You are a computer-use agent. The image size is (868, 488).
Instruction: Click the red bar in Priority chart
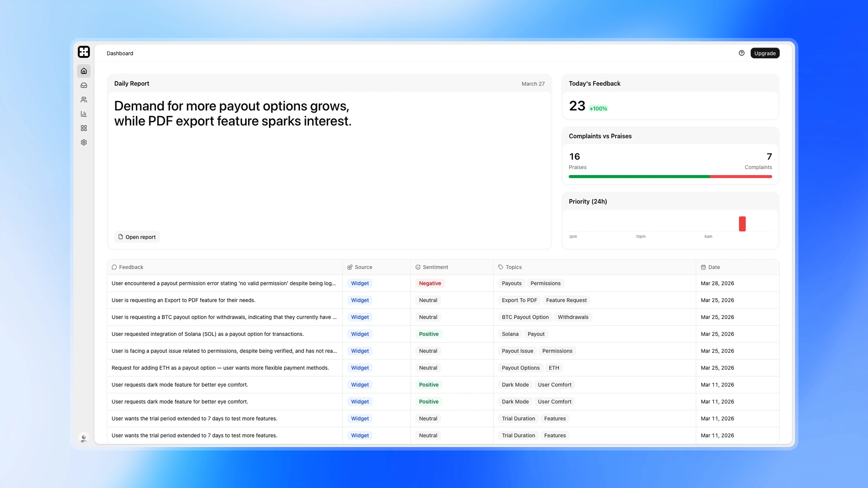click(x=742, y=224)
